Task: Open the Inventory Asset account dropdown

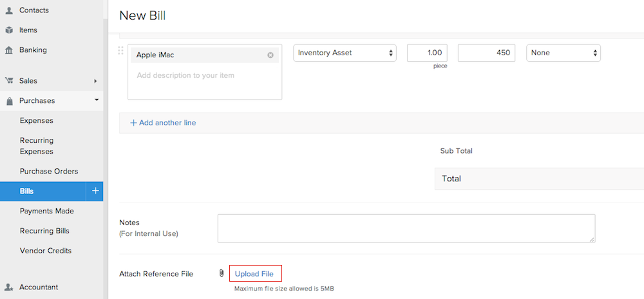Action: [x=345, y=53]
